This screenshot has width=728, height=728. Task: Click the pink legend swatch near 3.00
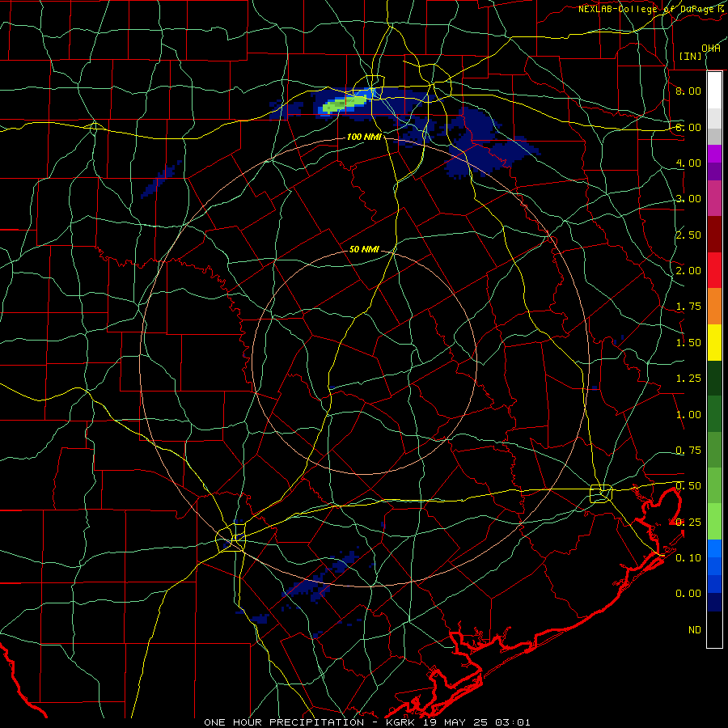click(x=714, y=199)
